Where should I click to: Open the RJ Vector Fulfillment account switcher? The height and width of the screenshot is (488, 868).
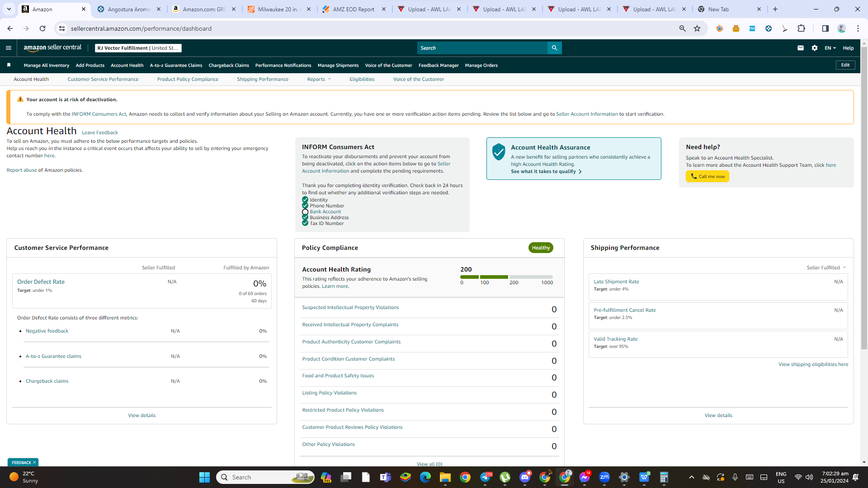(138, 48)
